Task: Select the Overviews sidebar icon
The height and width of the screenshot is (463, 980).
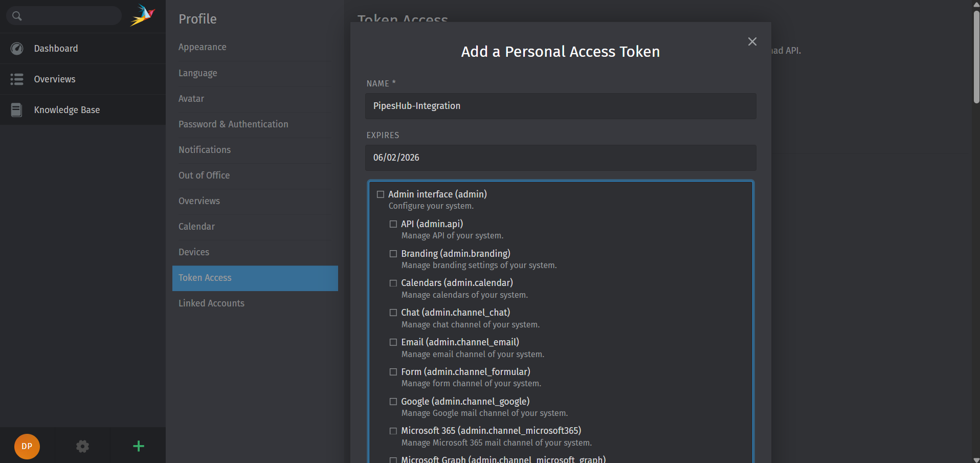Action: tap(16, 79)
